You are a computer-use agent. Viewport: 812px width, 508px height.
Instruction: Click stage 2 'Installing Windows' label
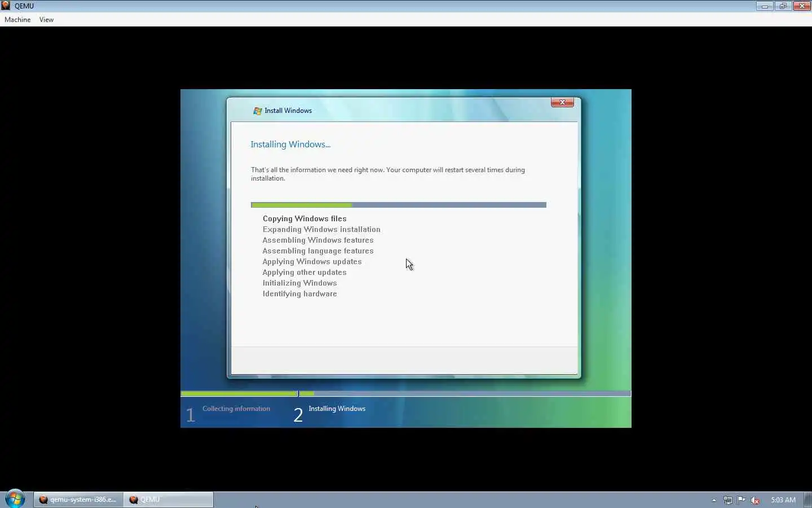coord(337,409)
